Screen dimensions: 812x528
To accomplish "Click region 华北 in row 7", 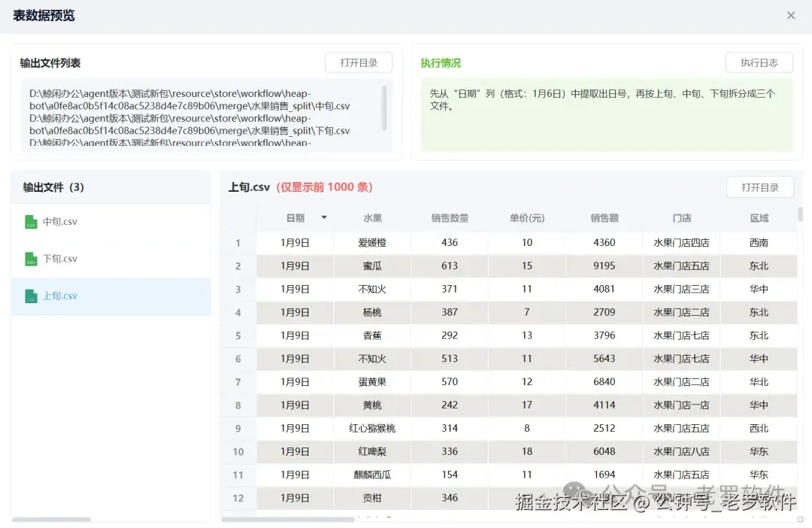I will point(759,382).
